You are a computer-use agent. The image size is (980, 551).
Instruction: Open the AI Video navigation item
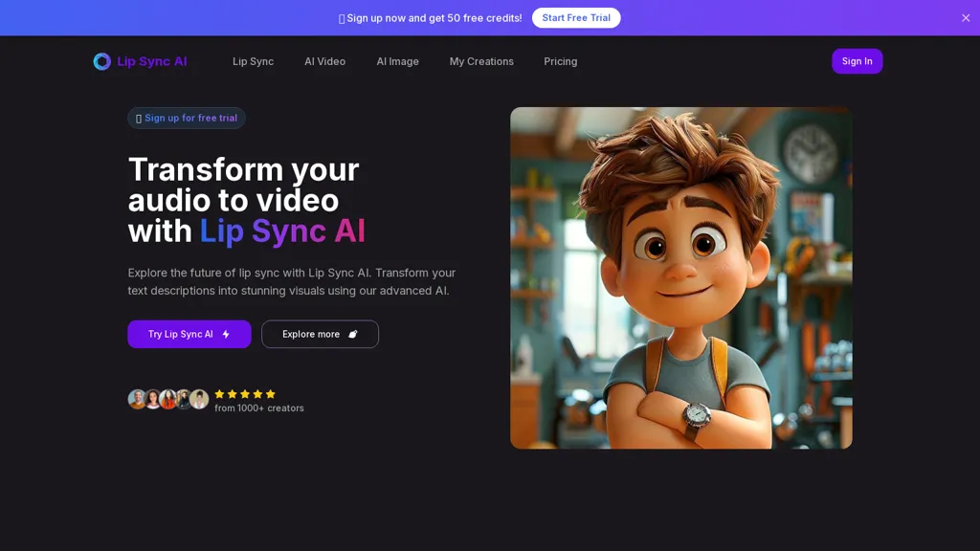pyautogui.click(x=324, y=61)
